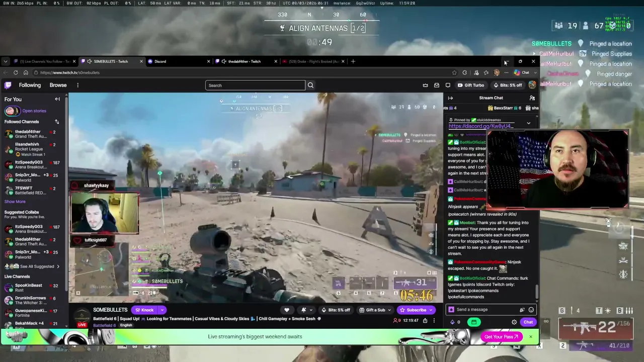Open the dropdown arrow next to Knock
Image resolution: width=644 pixels, height=362 pixels.
[162, 310]
